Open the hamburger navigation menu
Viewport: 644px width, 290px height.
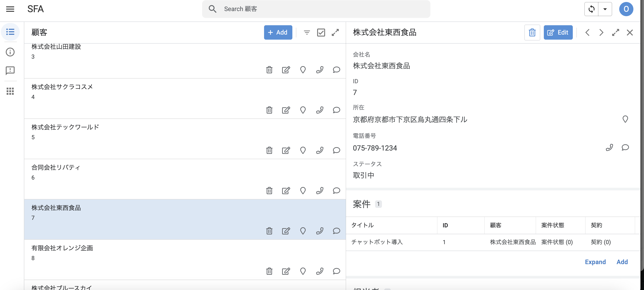pyautogui.click(x=10, y=9)
